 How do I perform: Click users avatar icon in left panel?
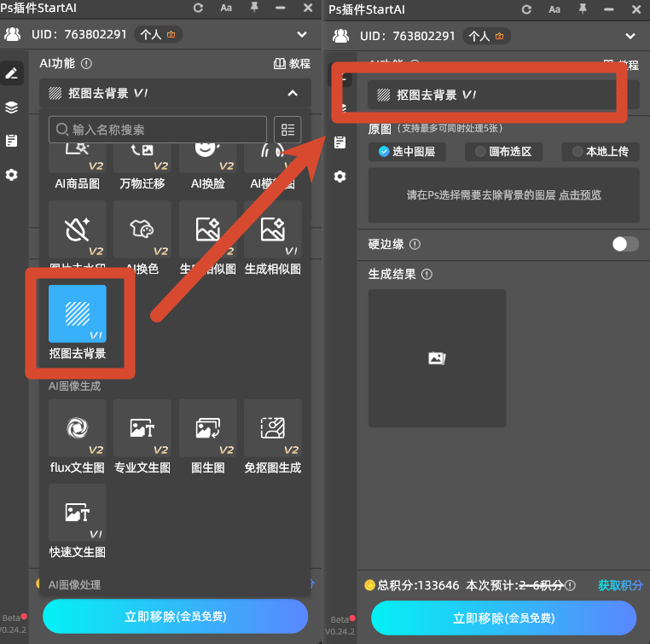pos(13,34)
